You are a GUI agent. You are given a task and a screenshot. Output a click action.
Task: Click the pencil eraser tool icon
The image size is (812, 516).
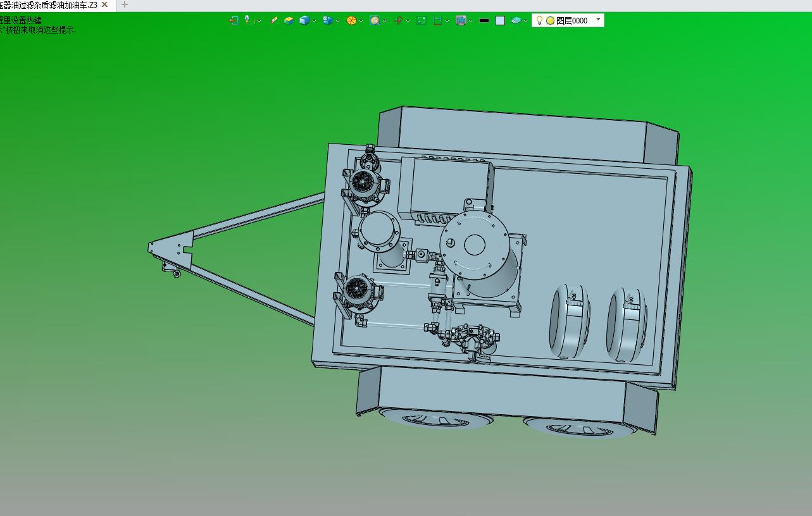274,20
